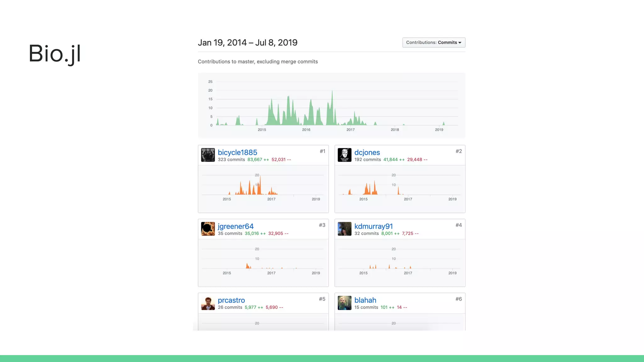Open the dcjones profile link

tap(367, 152)
